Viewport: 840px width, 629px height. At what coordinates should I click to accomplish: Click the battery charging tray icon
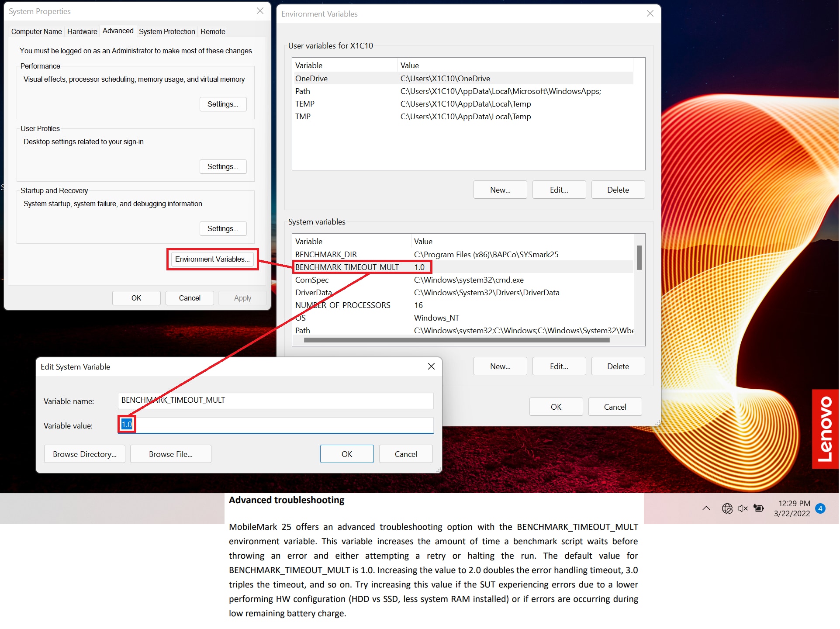pos(759,508)
